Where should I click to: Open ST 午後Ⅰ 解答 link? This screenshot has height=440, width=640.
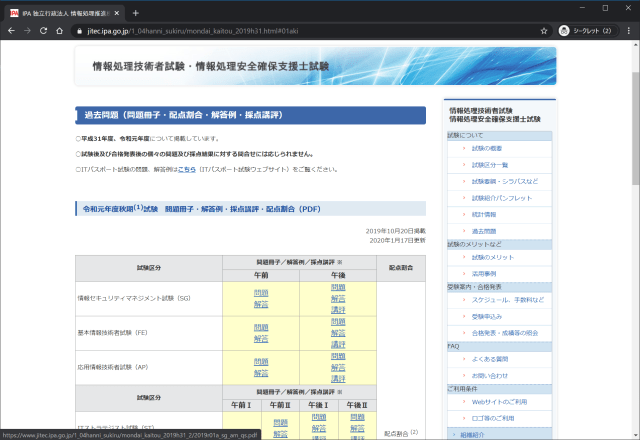319,429
